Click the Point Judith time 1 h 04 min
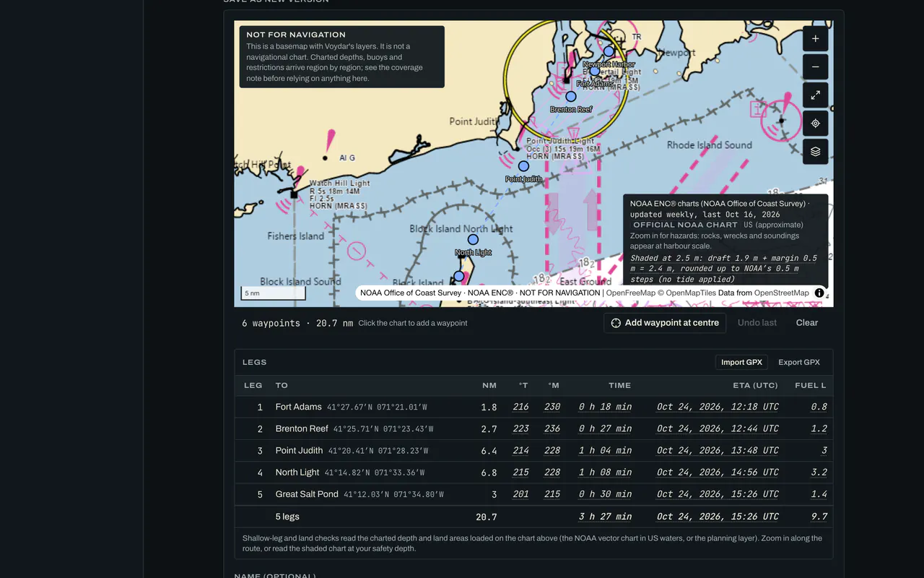This screenshot has width=924, height=578. (605, 450)
